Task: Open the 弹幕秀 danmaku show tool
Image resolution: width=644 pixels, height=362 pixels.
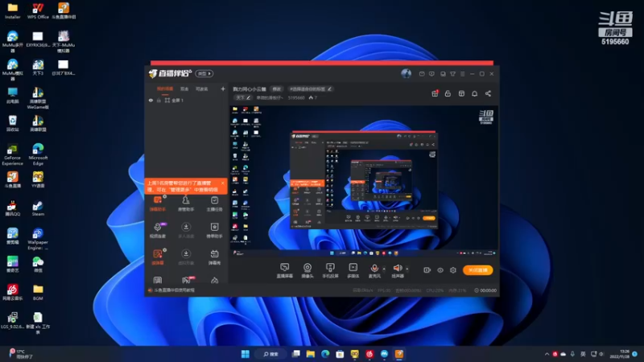Action: [x=214, y=257]
